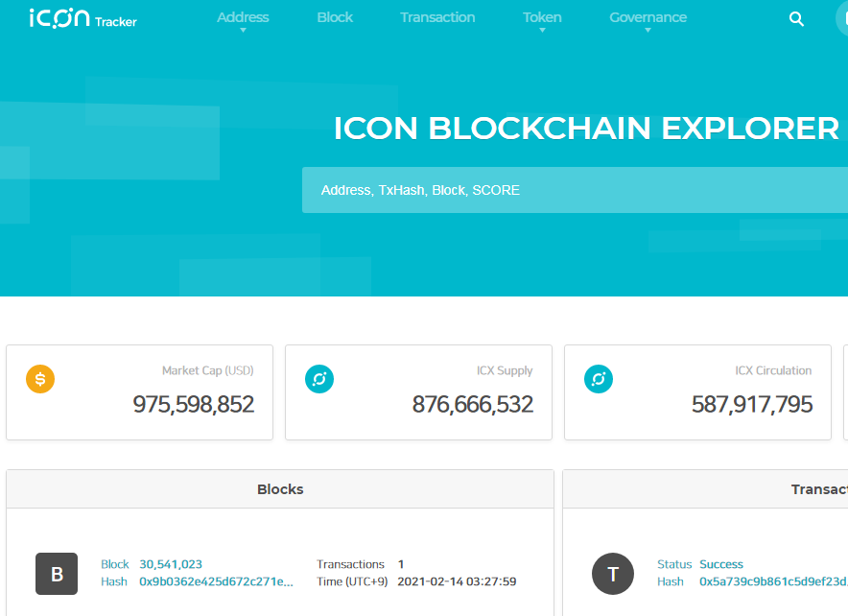
Task: Click the ICX Circulation value 587,917,795
Action: (x=752, y=404)
